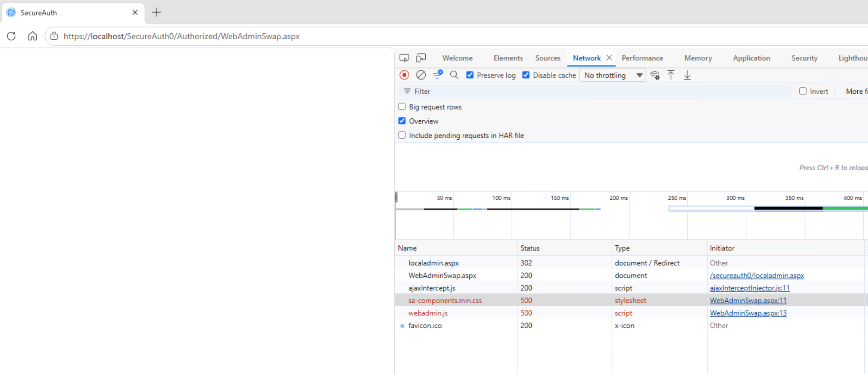Sort requests by Name column
The width and height of the screenshot is (868, 374).
pyautogui.click(x=456, y=248)
